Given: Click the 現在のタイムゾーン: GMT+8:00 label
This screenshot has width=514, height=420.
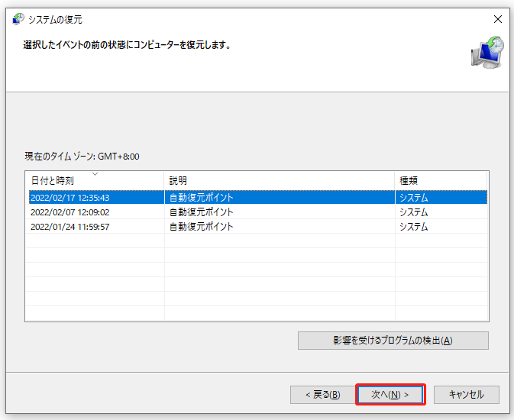Looking at the screenshot, I should (82, 157).
